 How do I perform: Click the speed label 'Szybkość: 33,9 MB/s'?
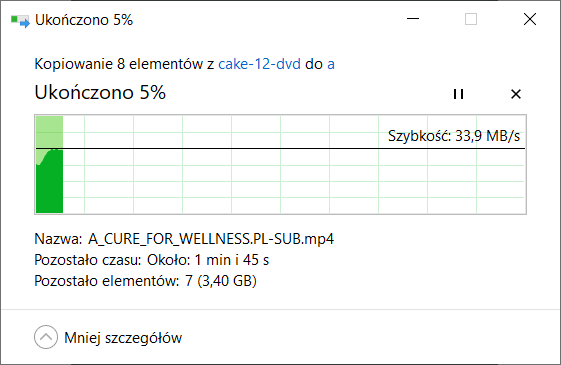pos(454,136)
